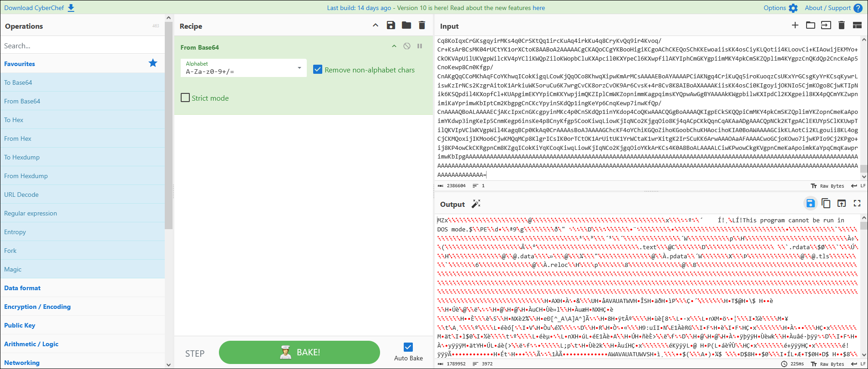The width and height of the screenshot is (868, 369).
Task: Toggle the Auto Bake checkbox
Action: 408,347
